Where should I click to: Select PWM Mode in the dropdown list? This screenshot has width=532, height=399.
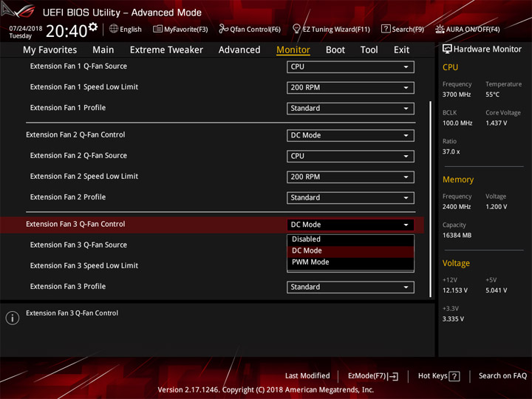tap(350, 262)
